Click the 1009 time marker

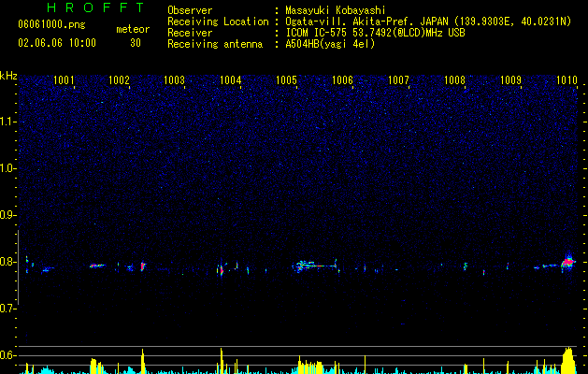click(510, 79)
